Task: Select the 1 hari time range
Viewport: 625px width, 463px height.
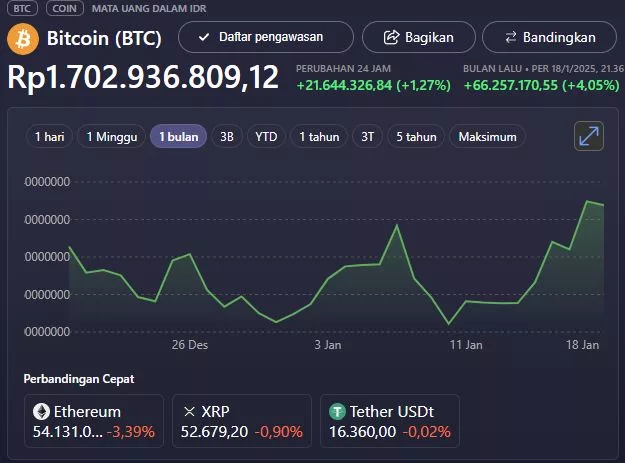Action: click(x=49, y=137)
